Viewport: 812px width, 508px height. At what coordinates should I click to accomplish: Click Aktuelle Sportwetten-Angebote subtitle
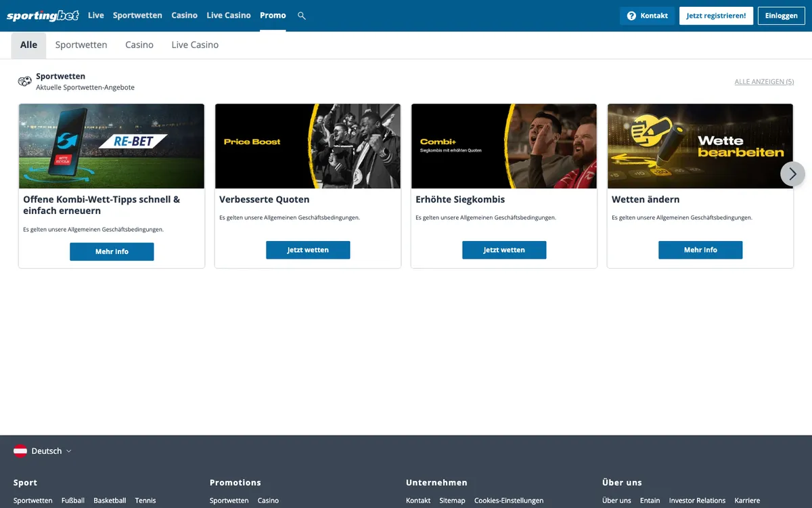(85, 87)
